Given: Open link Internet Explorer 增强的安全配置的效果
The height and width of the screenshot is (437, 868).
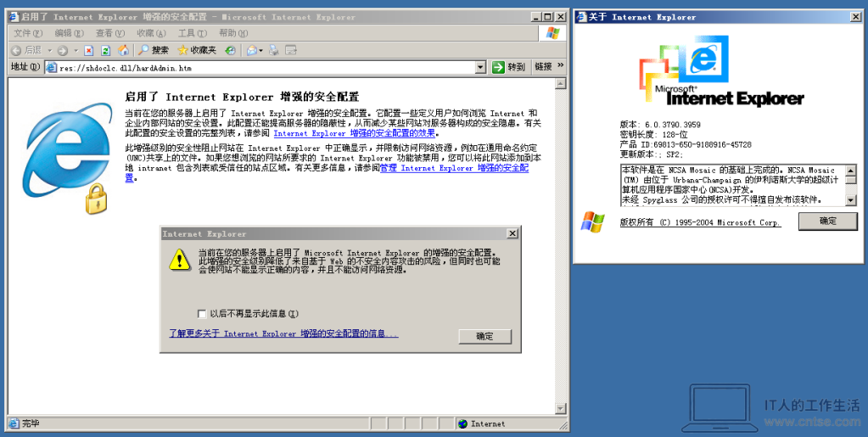Looking at the screenshot, I should [355, 133].
